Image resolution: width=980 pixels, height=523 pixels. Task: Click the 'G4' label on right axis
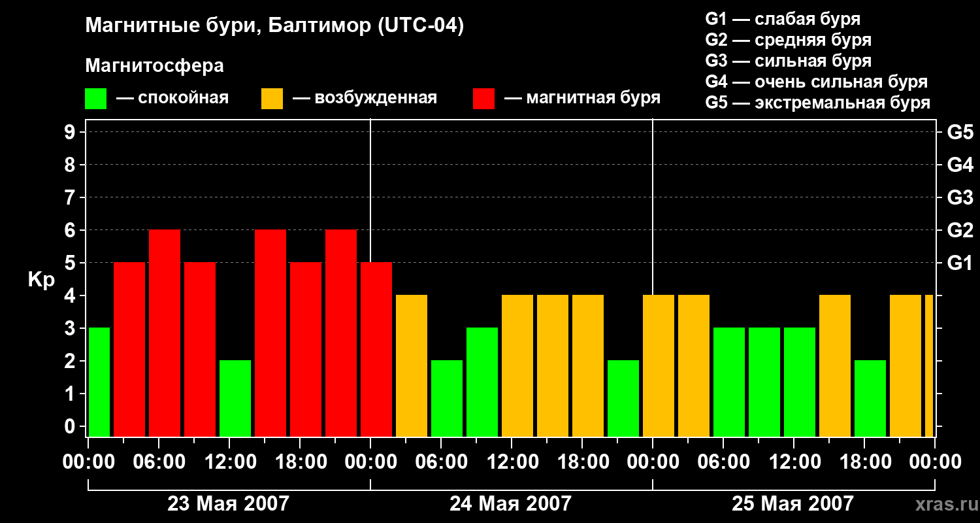pos(960,165)
